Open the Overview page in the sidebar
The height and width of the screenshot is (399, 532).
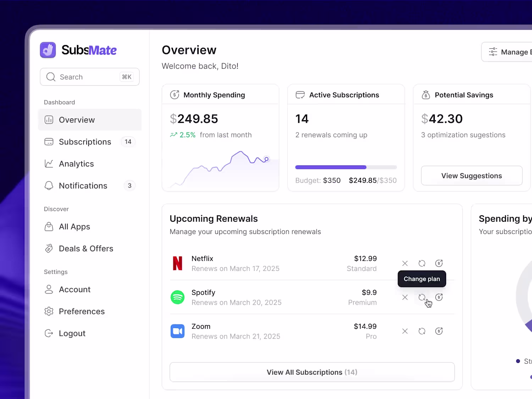(x=90, y=120)
